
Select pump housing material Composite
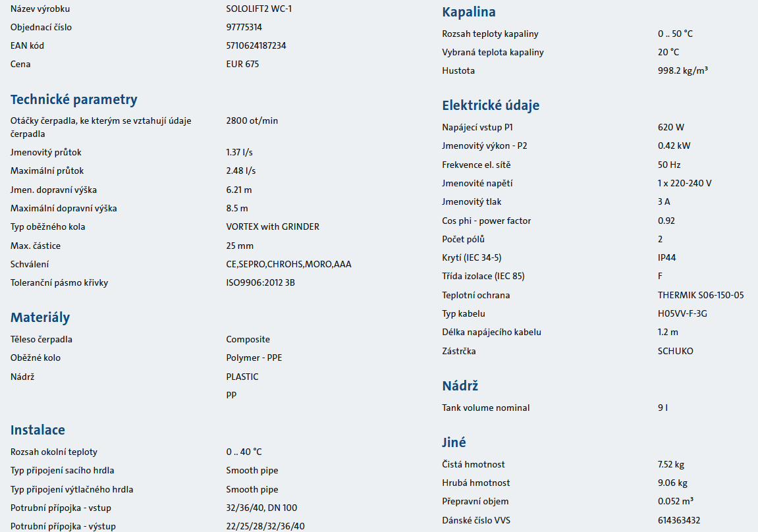pos(248,339)
